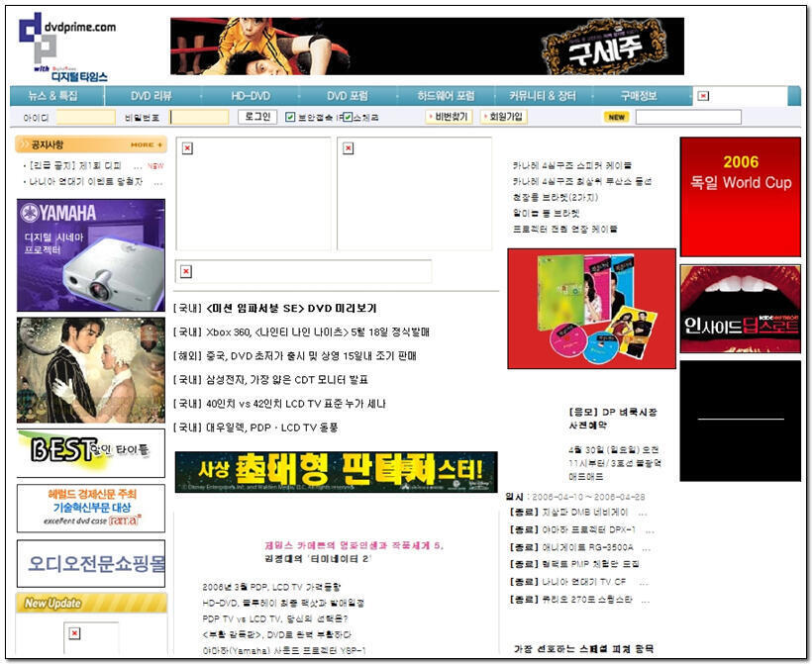Click the 사상 초대형 판타지 banner
812x664 pixels.
point(336,472)
